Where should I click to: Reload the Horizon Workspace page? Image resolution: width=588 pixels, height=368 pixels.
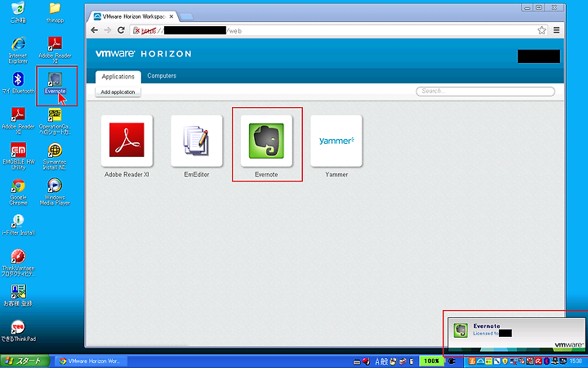(x=121, y=30)
